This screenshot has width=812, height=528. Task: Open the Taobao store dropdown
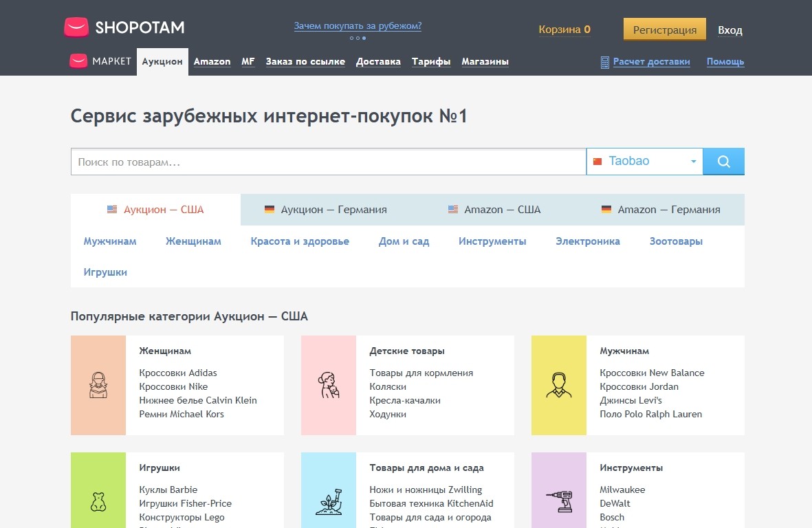[645, 162]
